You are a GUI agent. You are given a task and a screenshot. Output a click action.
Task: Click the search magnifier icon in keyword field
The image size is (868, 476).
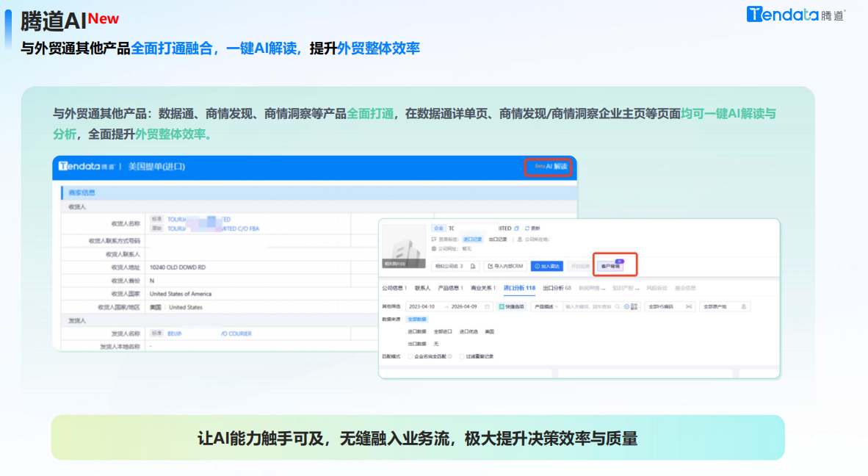tap(618, 306)
